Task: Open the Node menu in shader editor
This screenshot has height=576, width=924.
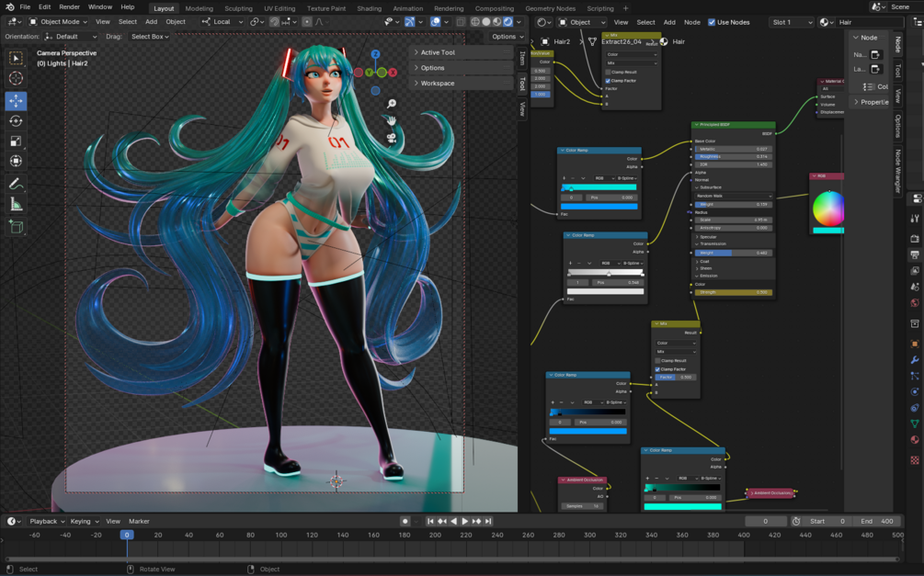Action: [691, 22]
